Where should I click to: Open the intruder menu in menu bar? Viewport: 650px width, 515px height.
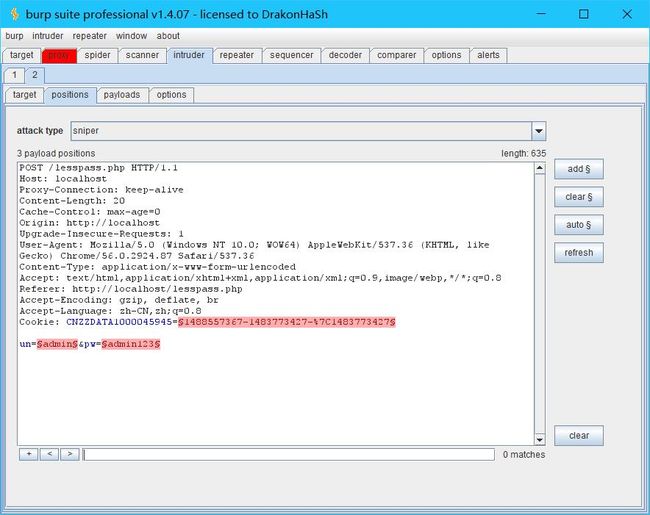(48, 36)
